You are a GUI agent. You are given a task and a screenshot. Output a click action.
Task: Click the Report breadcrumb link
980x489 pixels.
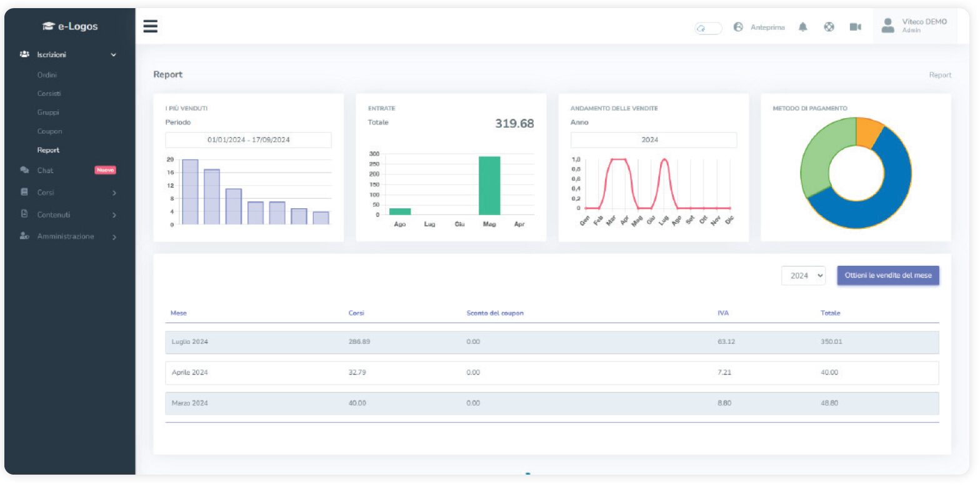(939, 75)
